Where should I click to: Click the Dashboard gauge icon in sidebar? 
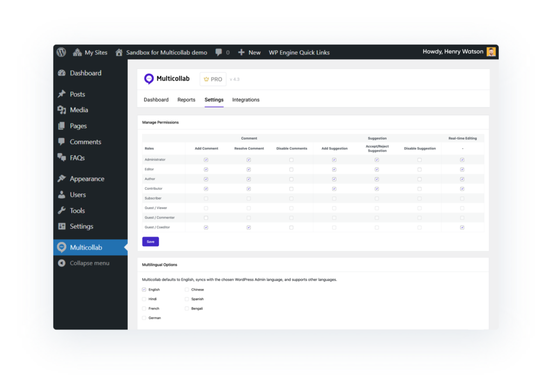tap(62, 73)
